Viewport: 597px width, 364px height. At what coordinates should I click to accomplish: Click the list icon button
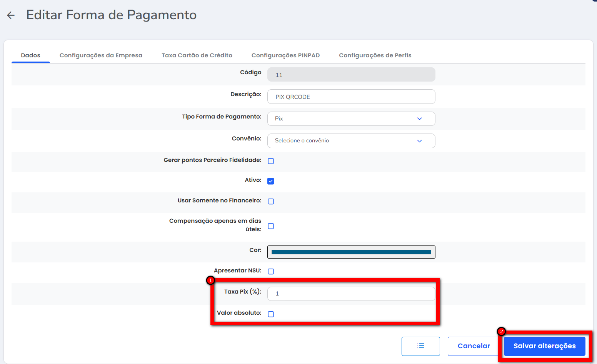(420, 346)
